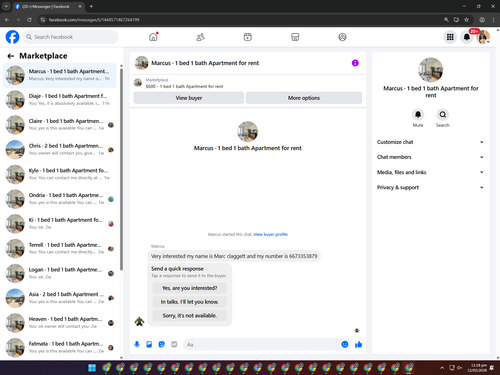Show hidden system tray icons chevron
Image resolution: width=500 pixels, height=375 pixels.
point(442,368)
